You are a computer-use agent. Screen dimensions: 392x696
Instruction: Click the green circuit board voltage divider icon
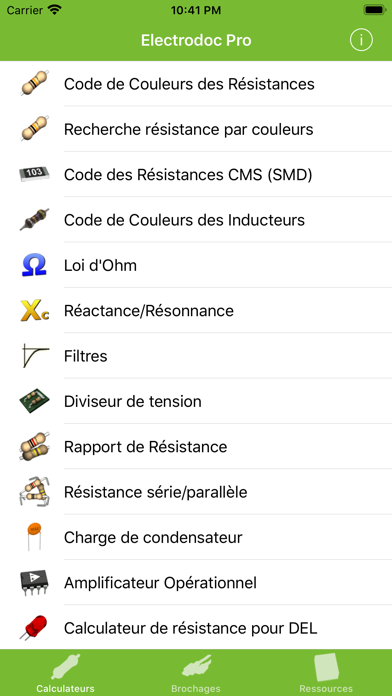pos(34,401)
